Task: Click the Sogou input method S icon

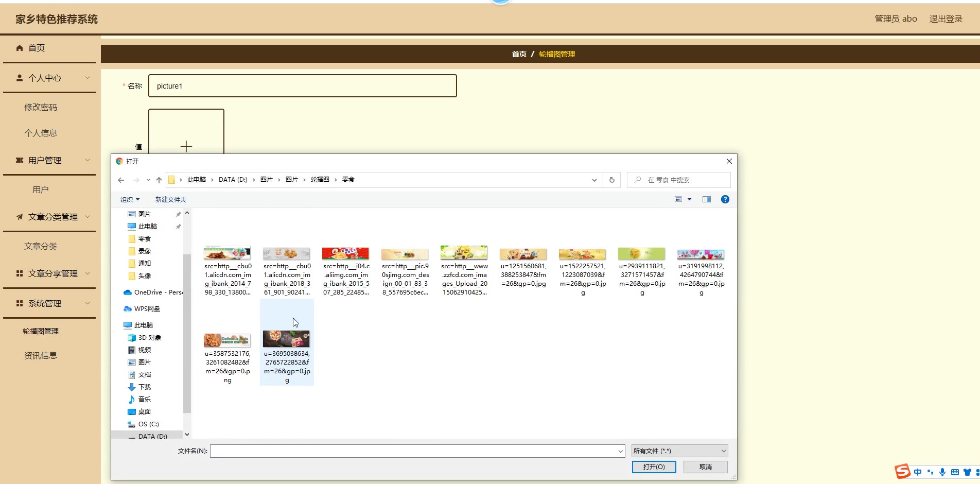Action: 902,471
